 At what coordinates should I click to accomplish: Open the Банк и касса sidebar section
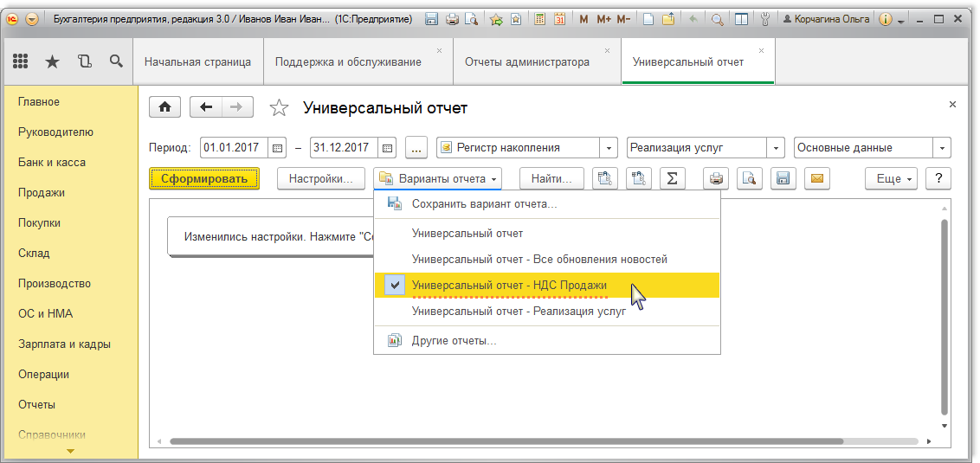point(52,163)
